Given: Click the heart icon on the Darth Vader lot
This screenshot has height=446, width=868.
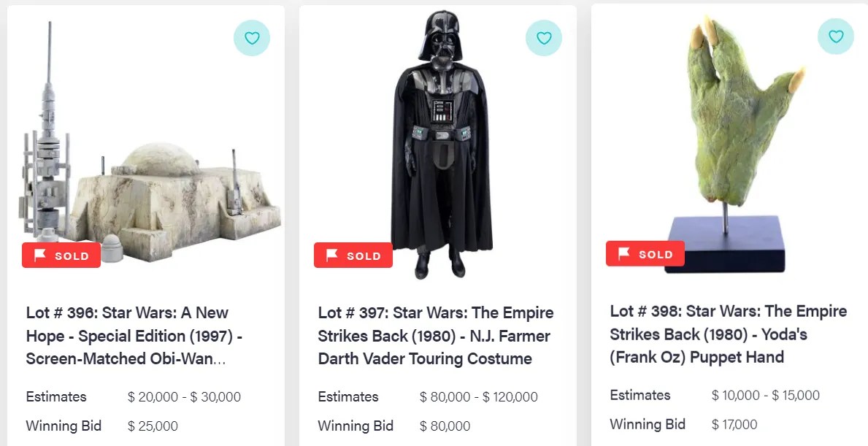Looking at the screenshot, I should 544,38.
